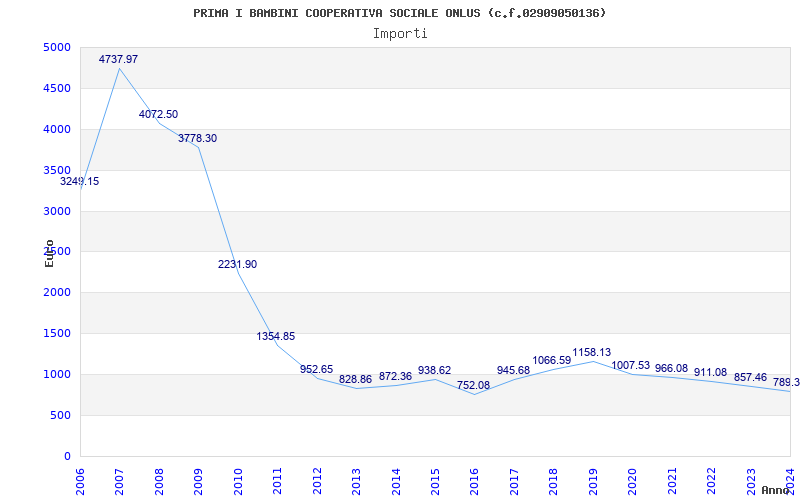Click the 857.46 data label

pyautogui.click(x=750, y=377)
